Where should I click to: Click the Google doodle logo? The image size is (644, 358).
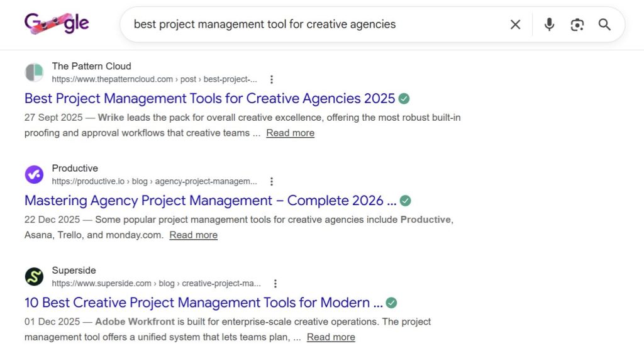click(57, 23)
